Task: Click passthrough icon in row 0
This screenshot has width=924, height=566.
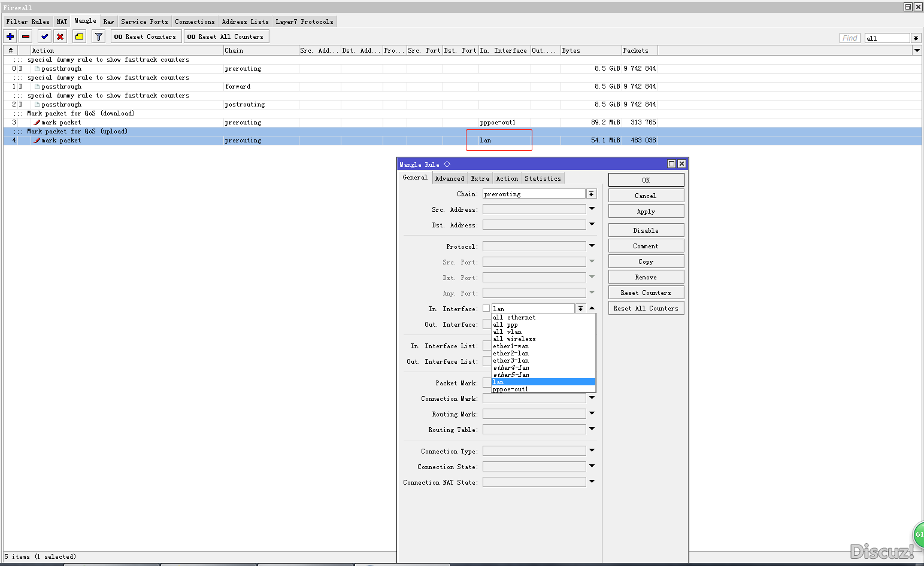Action: pos(37,69)
